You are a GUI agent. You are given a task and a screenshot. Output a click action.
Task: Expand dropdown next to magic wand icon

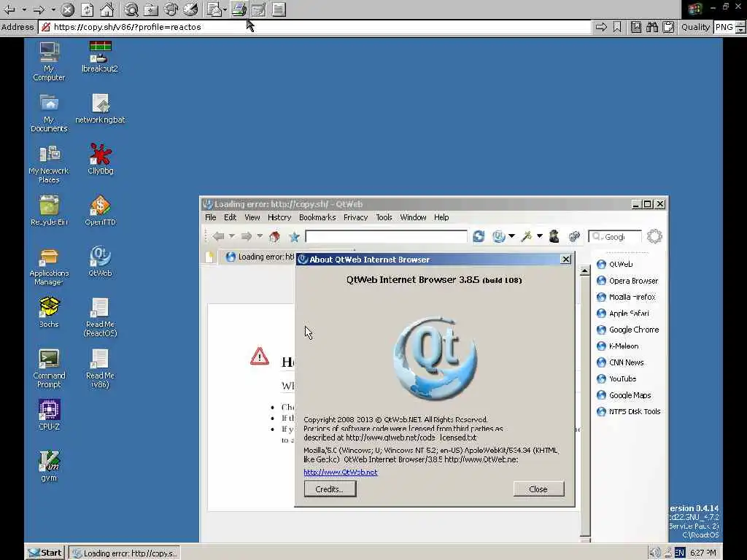point(539,236)
